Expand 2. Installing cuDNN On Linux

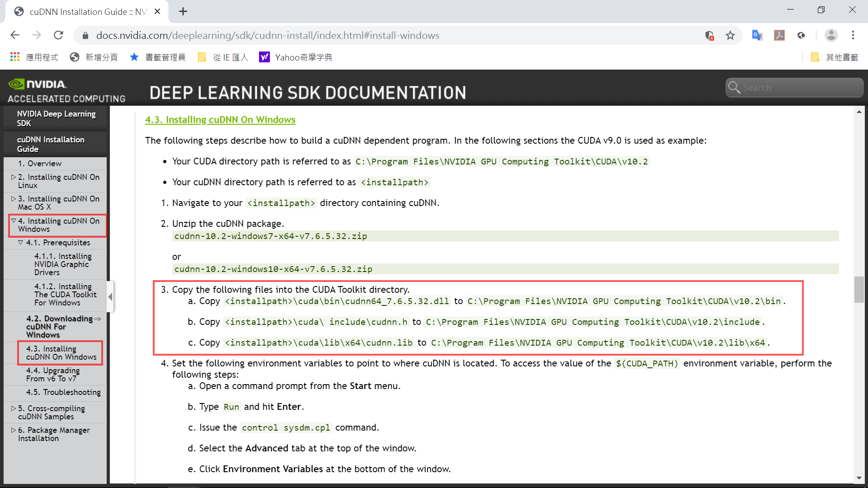pyautogui.click(x=14, y=177)
